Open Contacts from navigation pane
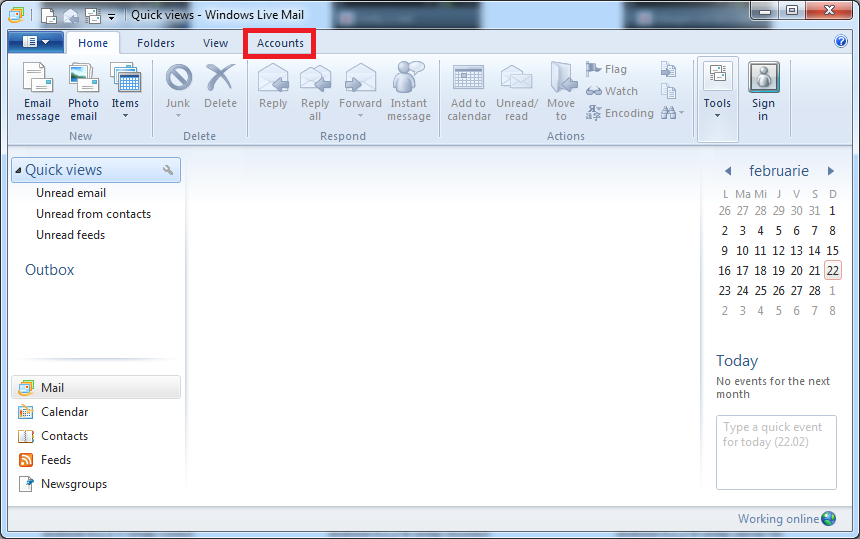This screenshot has height=539, width=860. [x=64, y=436]
